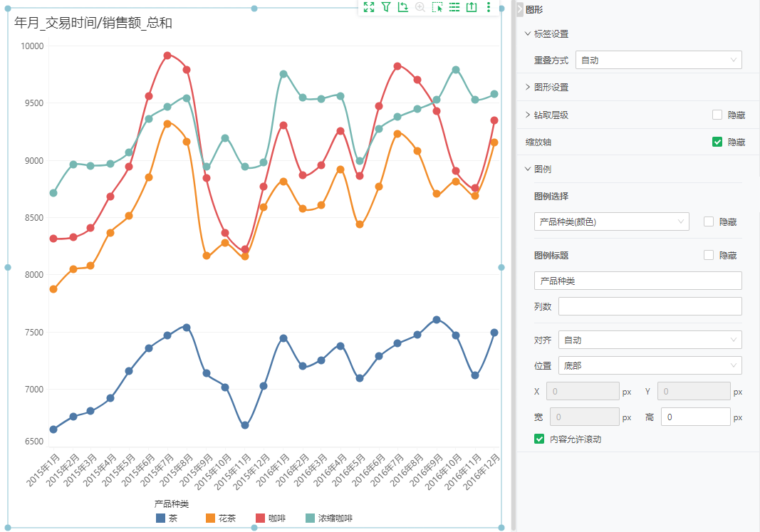Click the 咖啡 red legend swatch
The width and height of the screenshot is (760, 532).
pyautogui.click(x=260, y=518)
